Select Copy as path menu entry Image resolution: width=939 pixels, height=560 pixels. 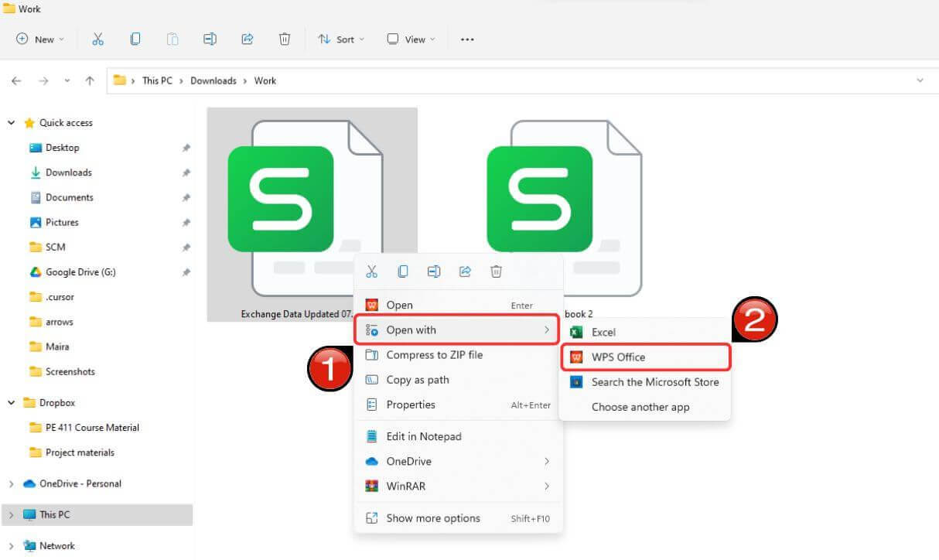click(418, 380)
